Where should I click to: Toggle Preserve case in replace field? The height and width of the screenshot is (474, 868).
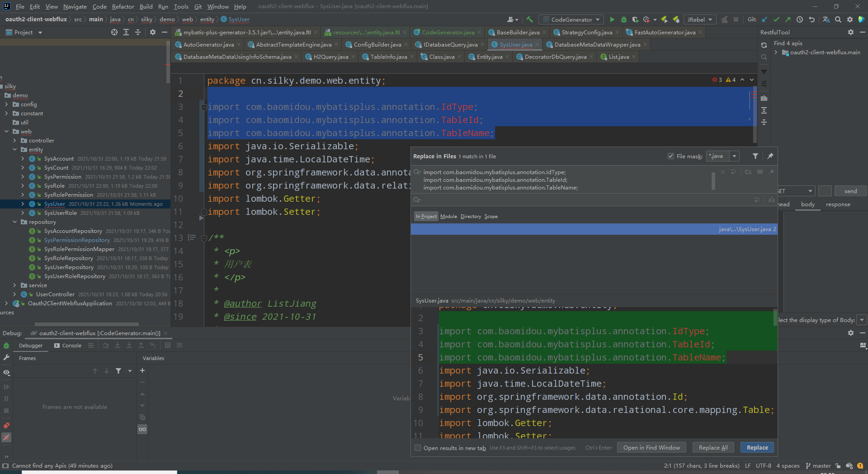771,200
